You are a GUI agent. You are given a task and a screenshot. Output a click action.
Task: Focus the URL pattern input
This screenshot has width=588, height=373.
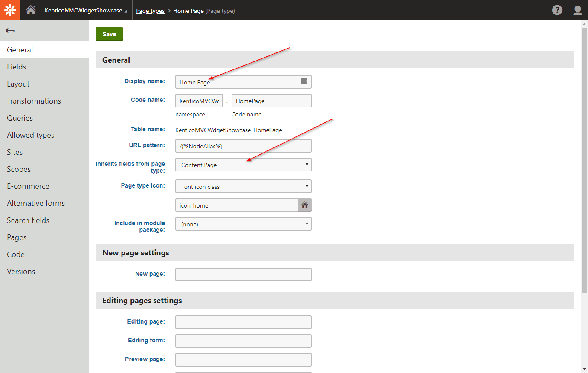(243, 146)
